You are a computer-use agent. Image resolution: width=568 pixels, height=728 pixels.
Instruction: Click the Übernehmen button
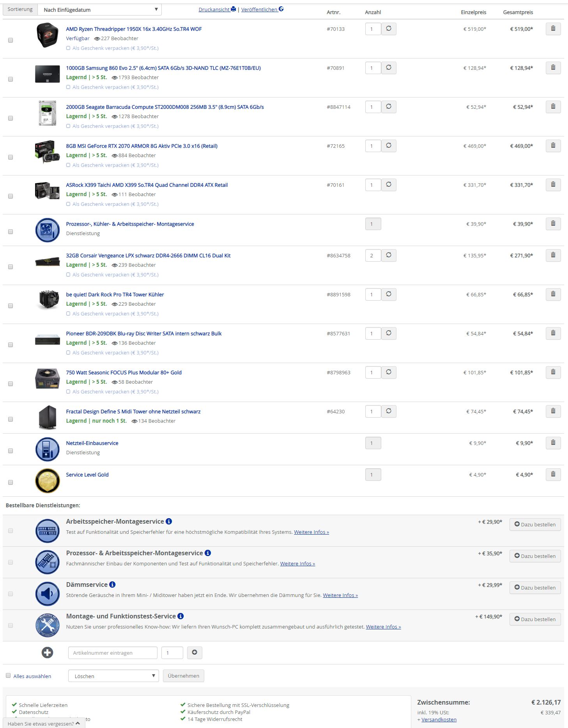tap(184, 676)
